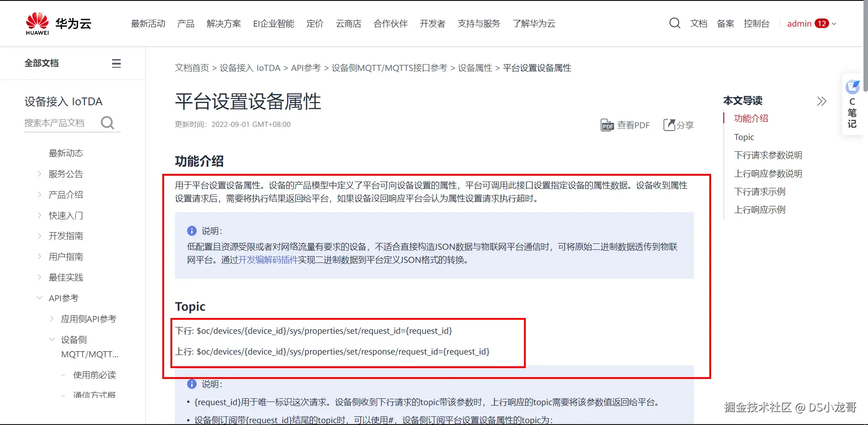Open the 了解华为云 menu
This screenshot has width=868, height=425.
[x=534, y=23]
